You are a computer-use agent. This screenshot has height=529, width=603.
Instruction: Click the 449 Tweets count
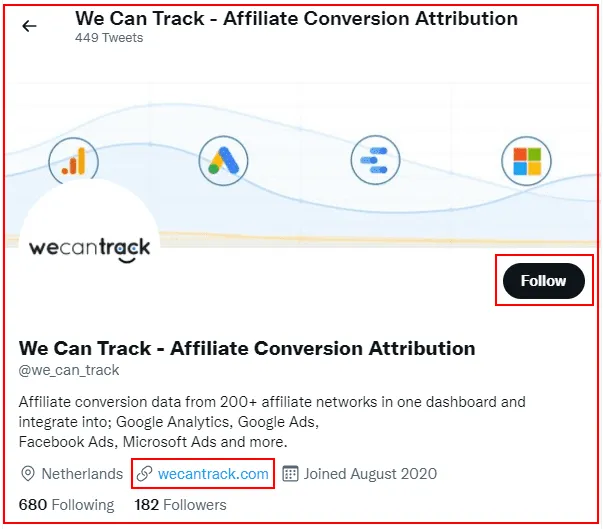point(109,38)
